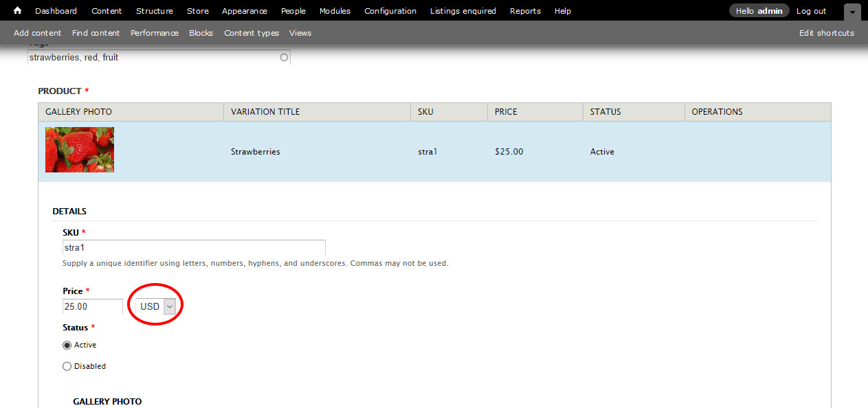Click the Strawberries gallery photo thumbnail
This screenshot has width=868, height=408.
[x=80, y=150]
